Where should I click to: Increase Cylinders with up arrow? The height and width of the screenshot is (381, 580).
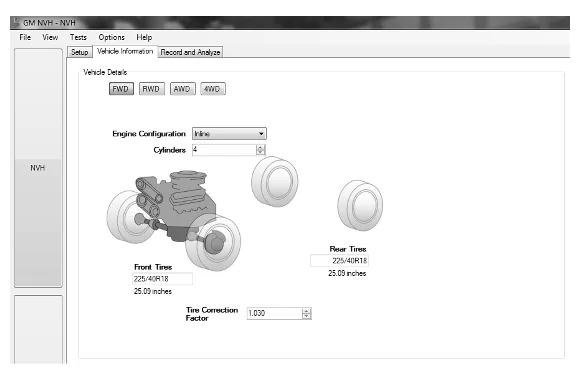(260, 147)
